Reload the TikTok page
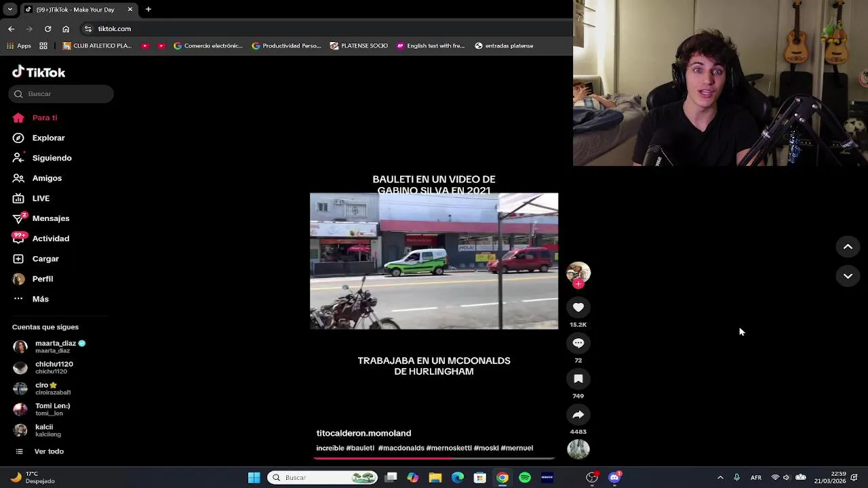 (47, 29)
